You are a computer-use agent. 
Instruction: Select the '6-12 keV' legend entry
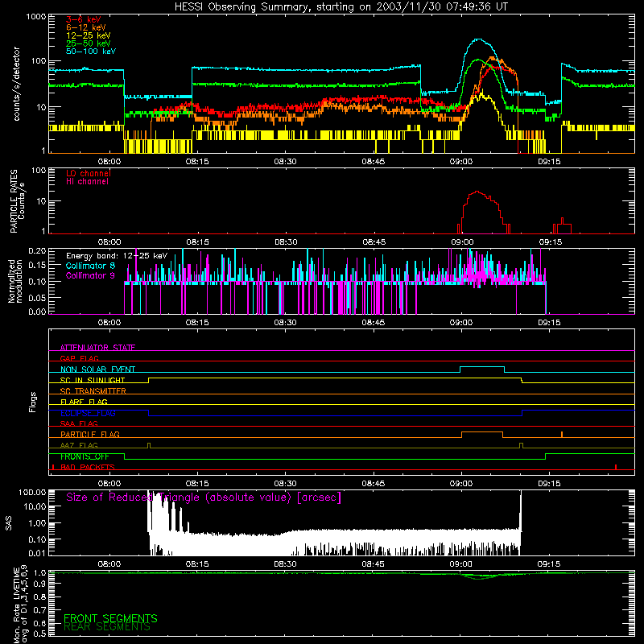tap(86, 27)
